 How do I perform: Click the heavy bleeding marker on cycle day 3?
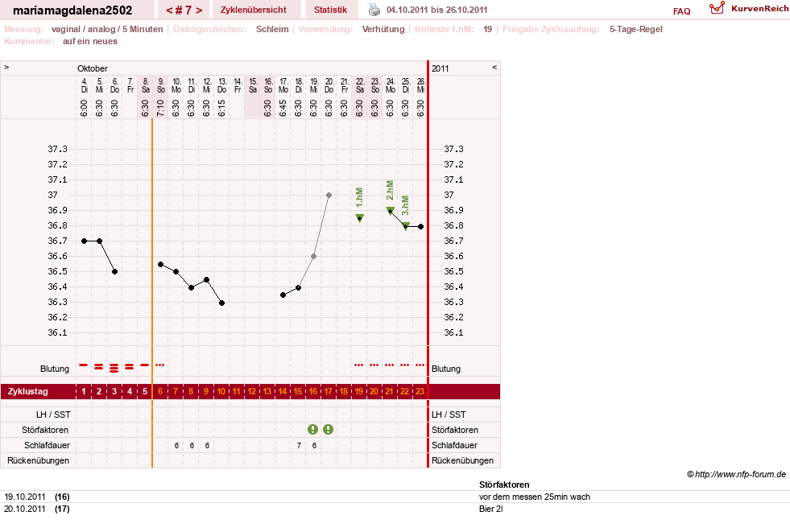coord(114,368)
